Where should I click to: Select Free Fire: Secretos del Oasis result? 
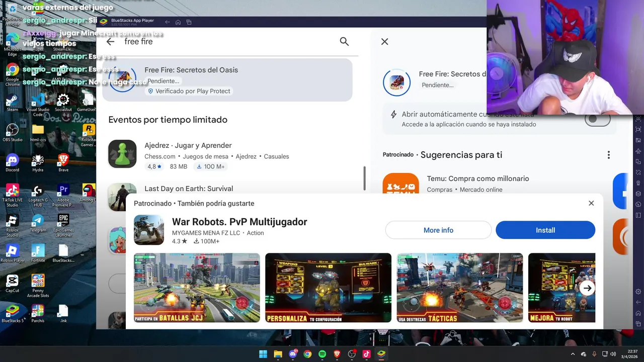click(x=227, y=80)
